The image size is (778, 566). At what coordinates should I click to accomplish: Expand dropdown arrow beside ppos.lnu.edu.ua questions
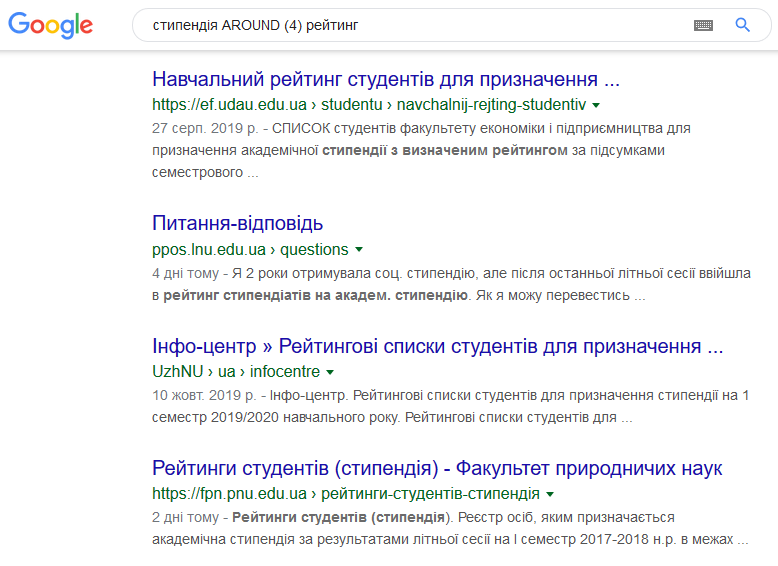(x=359, y=250)
